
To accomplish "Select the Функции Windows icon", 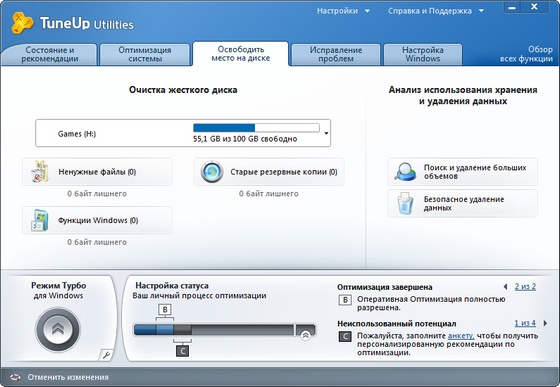I will click(x=39, y=220).
